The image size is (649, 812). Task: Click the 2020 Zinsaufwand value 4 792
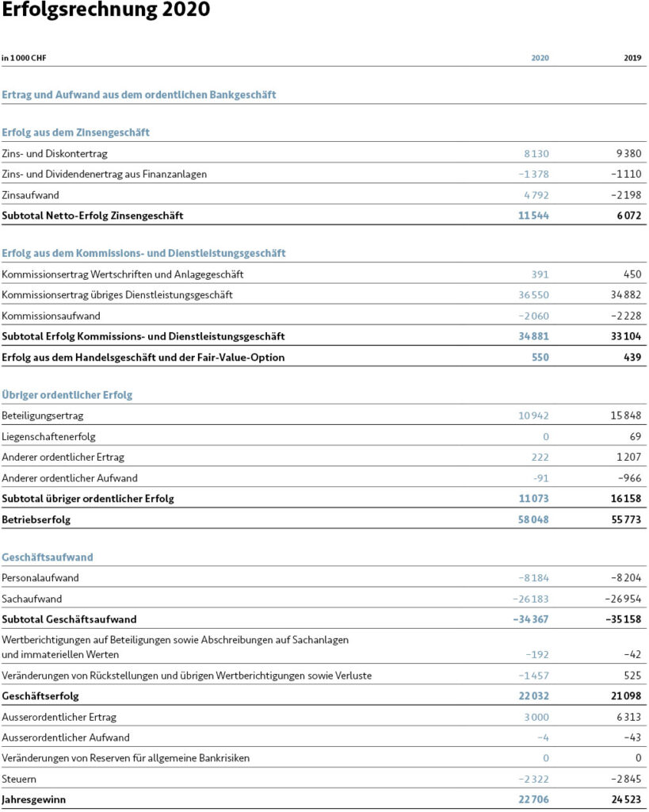tap(536, 194)
